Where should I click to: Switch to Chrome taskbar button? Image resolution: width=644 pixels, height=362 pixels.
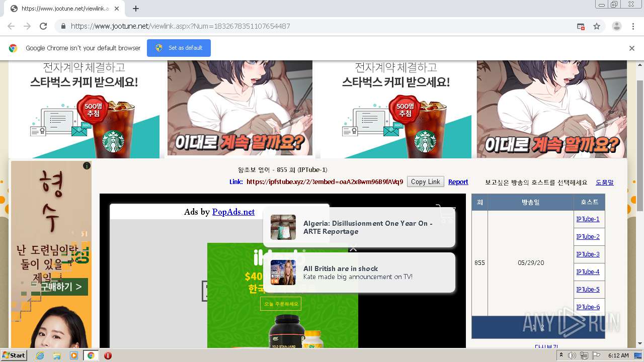point(91,355)
